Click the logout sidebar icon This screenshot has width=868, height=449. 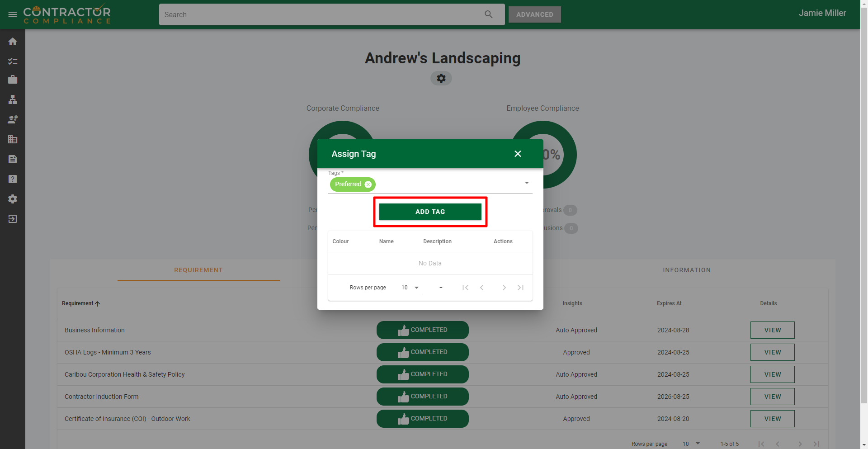point(13,219)
